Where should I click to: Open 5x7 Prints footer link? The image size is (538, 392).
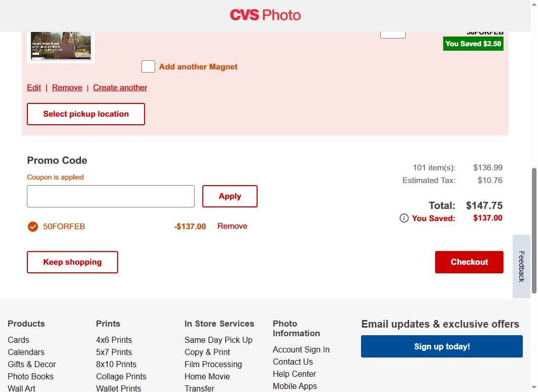[114, 352]
